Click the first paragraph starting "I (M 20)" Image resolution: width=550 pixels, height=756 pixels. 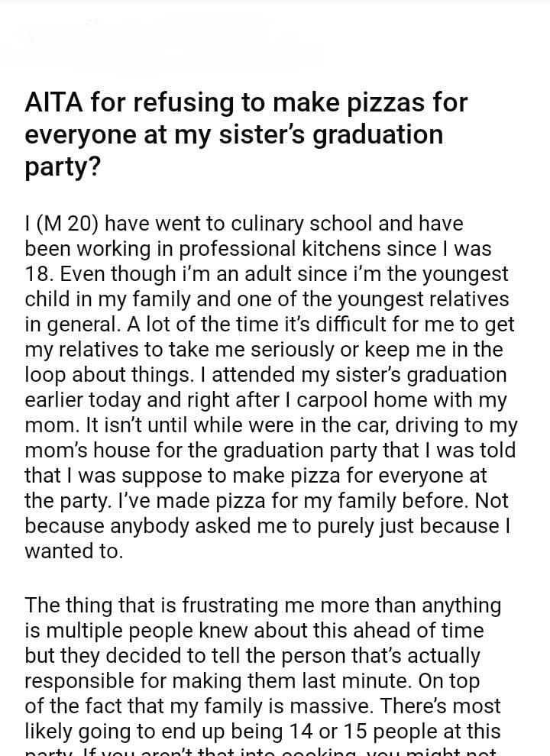[x=267, y=374]
